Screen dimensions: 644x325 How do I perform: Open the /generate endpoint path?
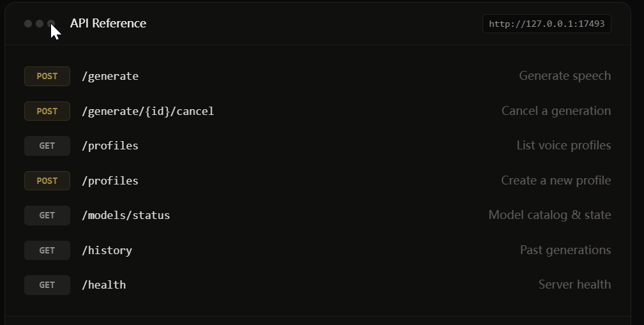110,76
